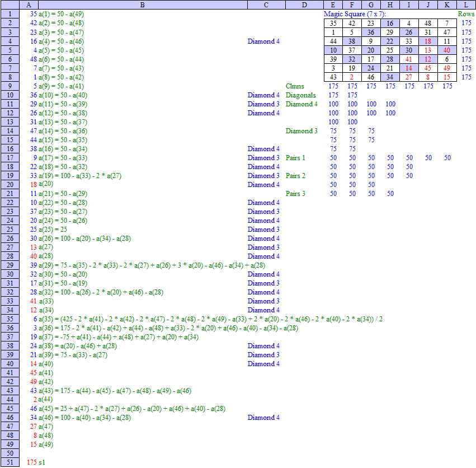Image resolution: width=476 pixels, height=468 pixels.
Task: Click the red value 13 beside a(27)
Action: pyautogui.click(x=34, y=247)
